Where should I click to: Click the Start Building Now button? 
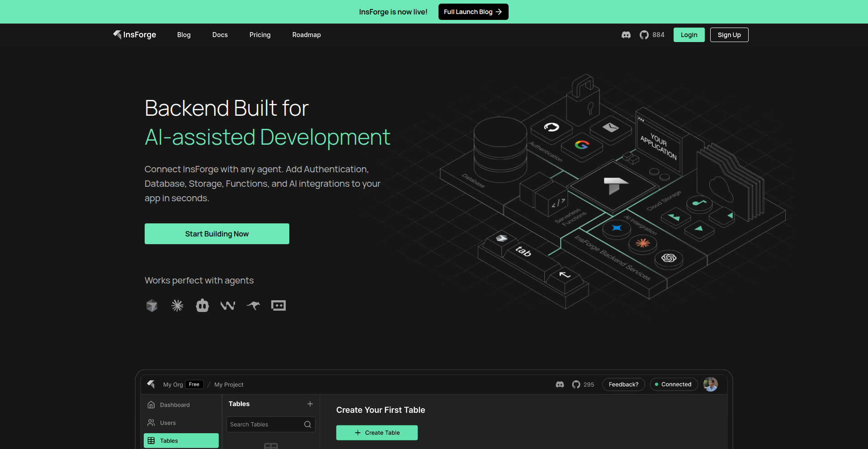(x=217, y=234)
